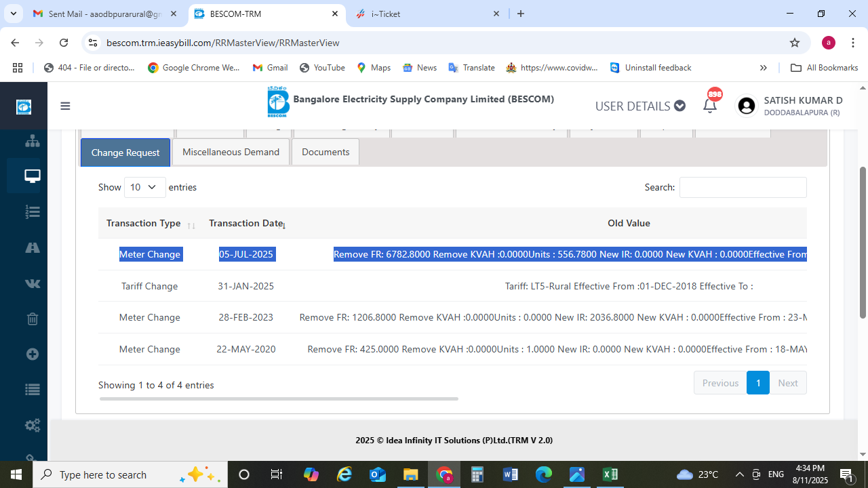Sort the table by Transaction Type
The image size is (868, 488).
(151, 224)
